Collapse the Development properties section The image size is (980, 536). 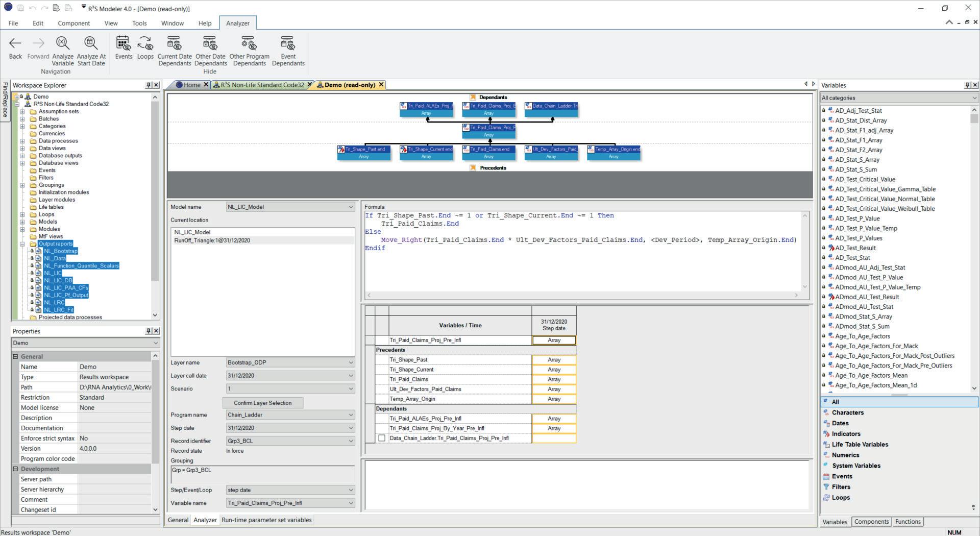pos(15,469)
